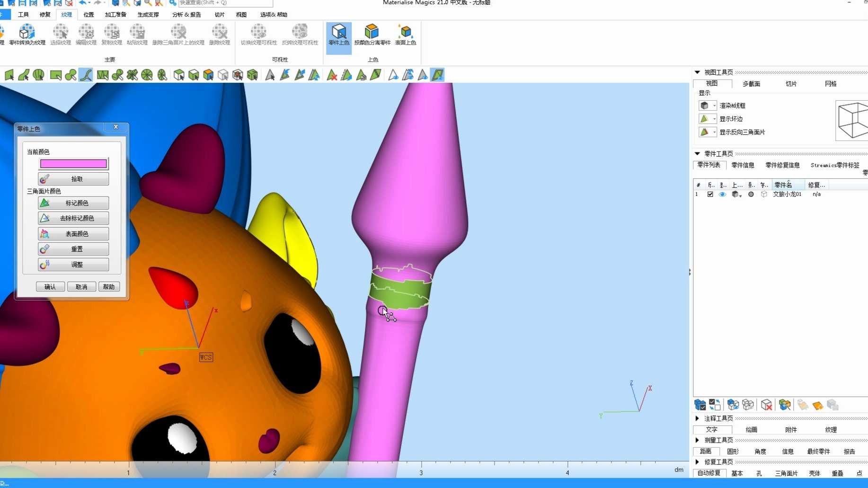Click the 删除纹理 ribbon icon
Image resolution: width=868 pixels, height=488 pixels.
(220, 35)
